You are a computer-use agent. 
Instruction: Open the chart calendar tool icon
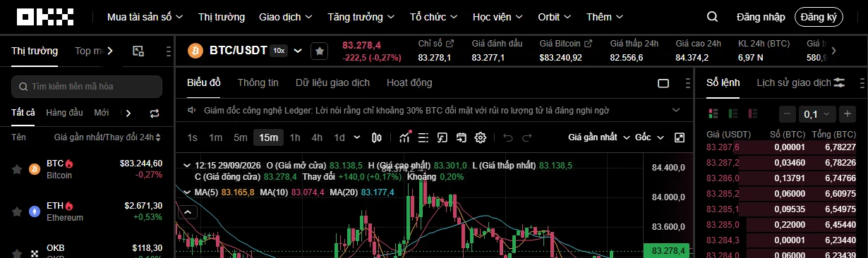462,137
